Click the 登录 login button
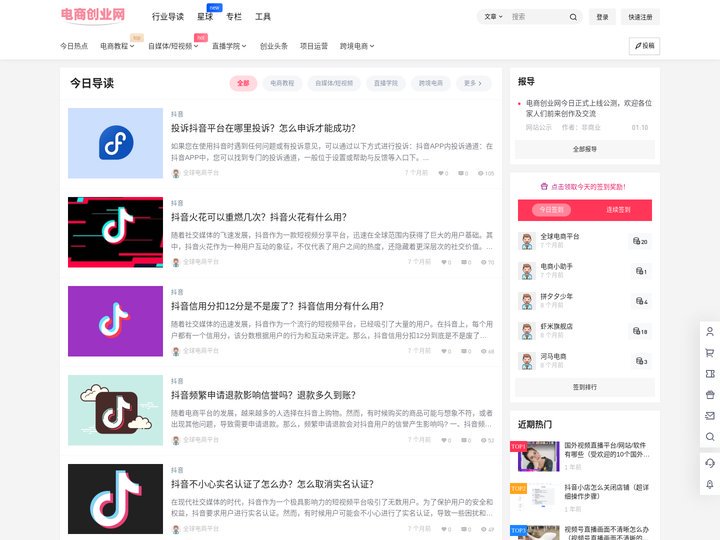This screenshot has width=720, height=540. pos(602,17)
